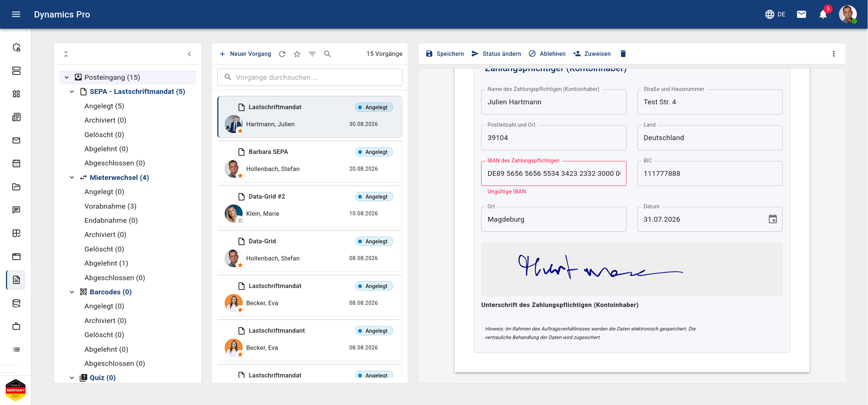The height and width of the screenshot is (405, 868).
Task: Refresh the Vorgänge list
Action: click(x=282, y=54)
